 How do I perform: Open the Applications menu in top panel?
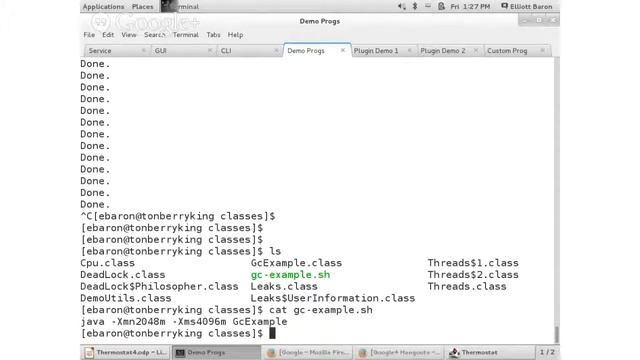103,7
